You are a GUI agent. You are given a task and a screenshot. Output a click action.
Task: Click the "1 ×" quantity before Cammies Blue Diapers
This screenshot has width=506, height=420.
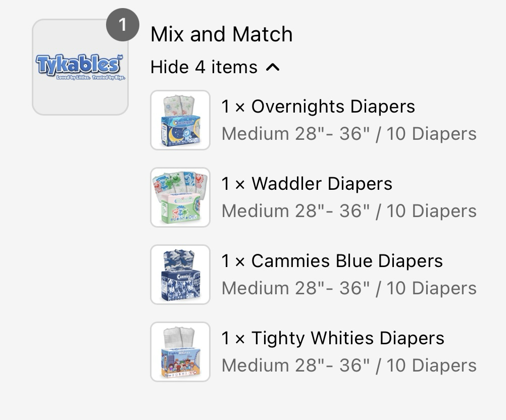click(233, 261)
